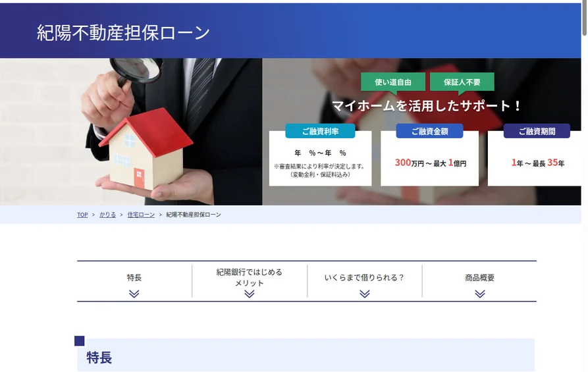588x372 pixels.
Task: Open the TOP breadcrumb link
Action: click(x=82, y=215)
